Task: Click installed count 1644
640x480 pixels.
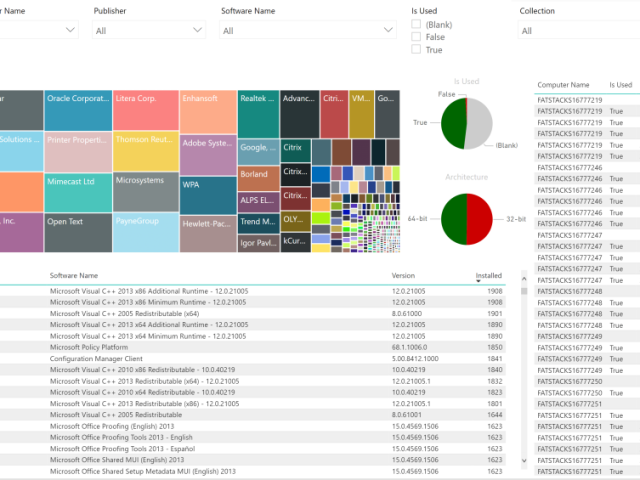Action: [494, 415]
